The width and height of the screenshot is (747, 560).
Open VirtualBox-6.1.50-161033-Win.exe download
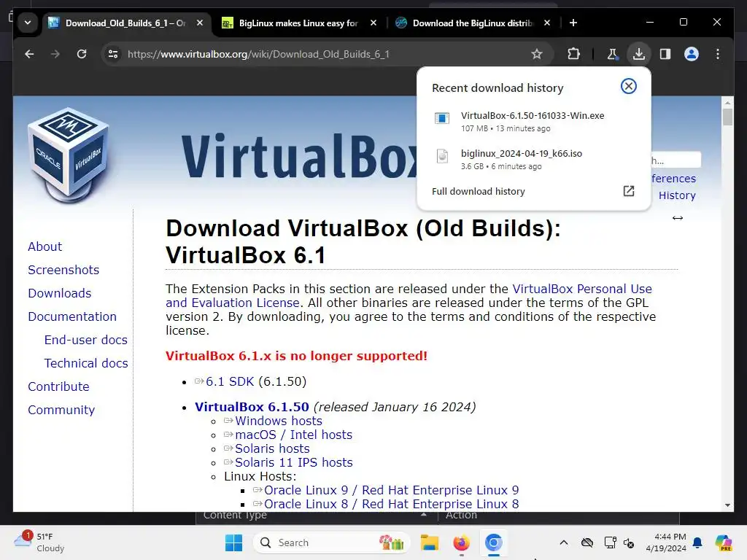pos(533,116)
